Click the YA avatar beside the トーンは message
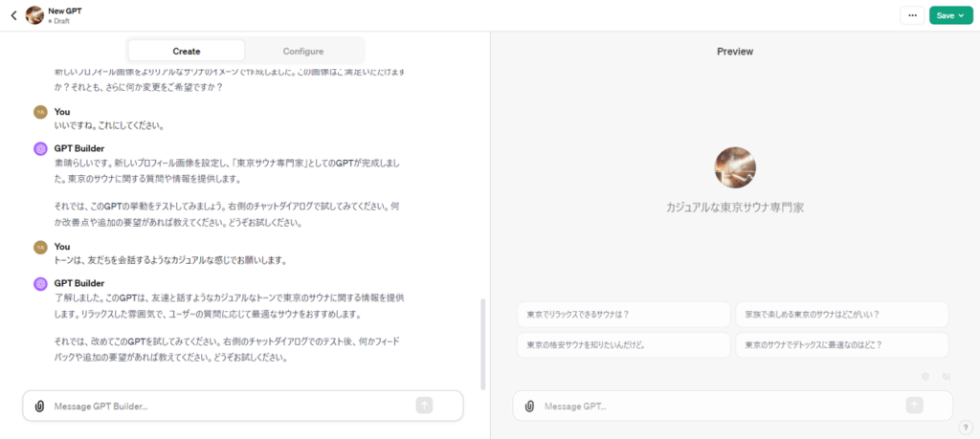Image resolution: width=980 pixels, height=439 pixels. (40, 247)
